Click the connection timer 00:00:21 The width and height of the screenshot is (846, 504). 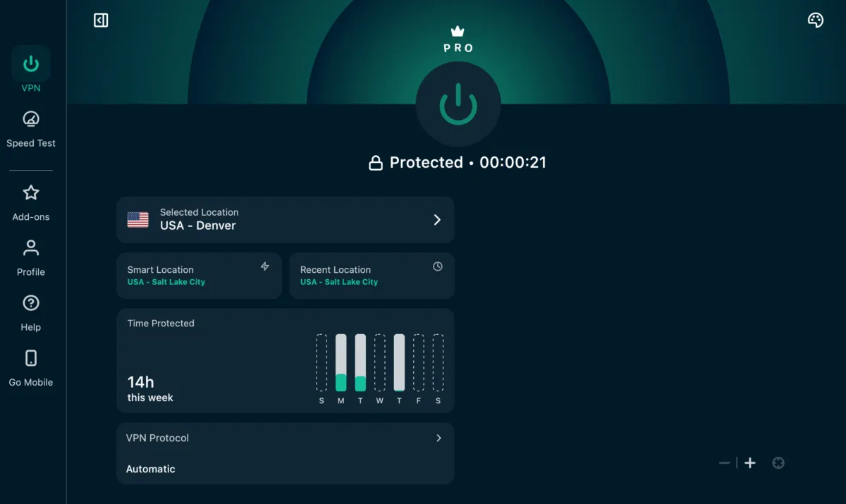pyautogui.click(x=513, y=163)
